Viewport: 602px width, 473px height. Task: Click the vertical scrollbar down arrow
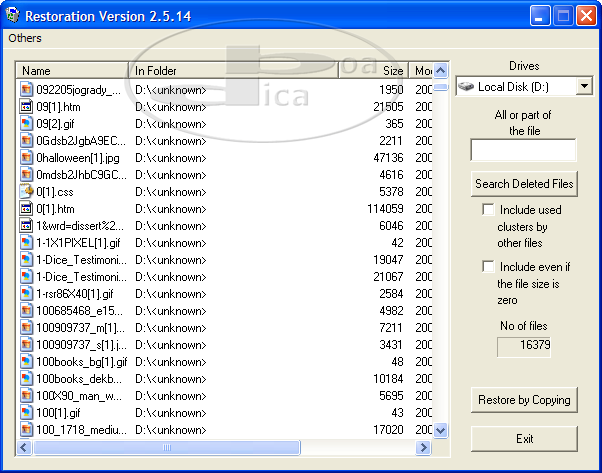click(x=441, y=430)
